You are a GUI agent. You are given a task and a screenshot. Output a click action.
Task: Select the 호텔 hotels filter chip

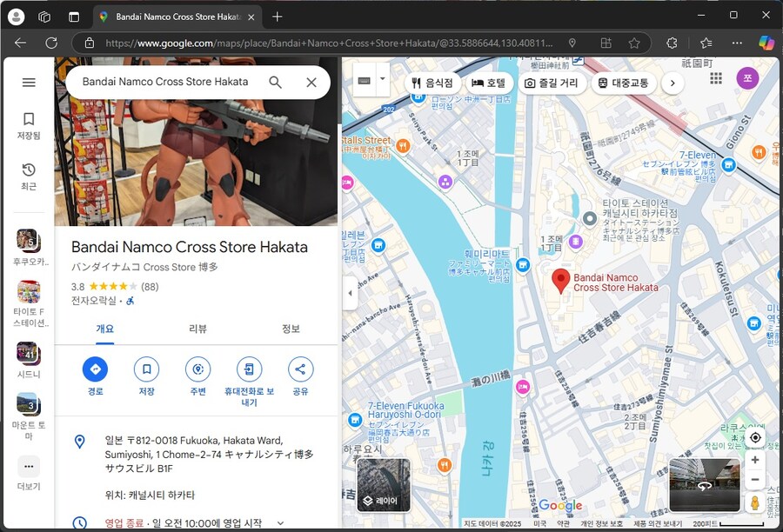(489, 83)
